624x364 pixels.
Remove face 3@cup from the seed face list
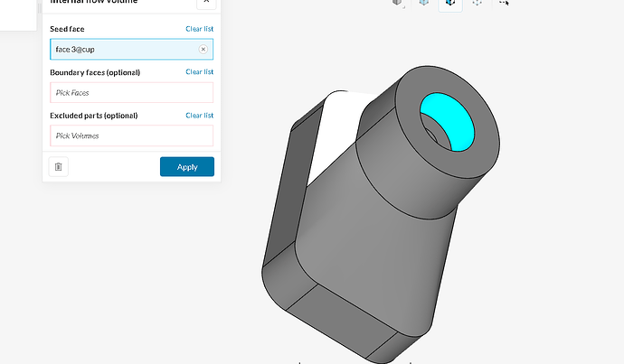click(x=203, y=50)
